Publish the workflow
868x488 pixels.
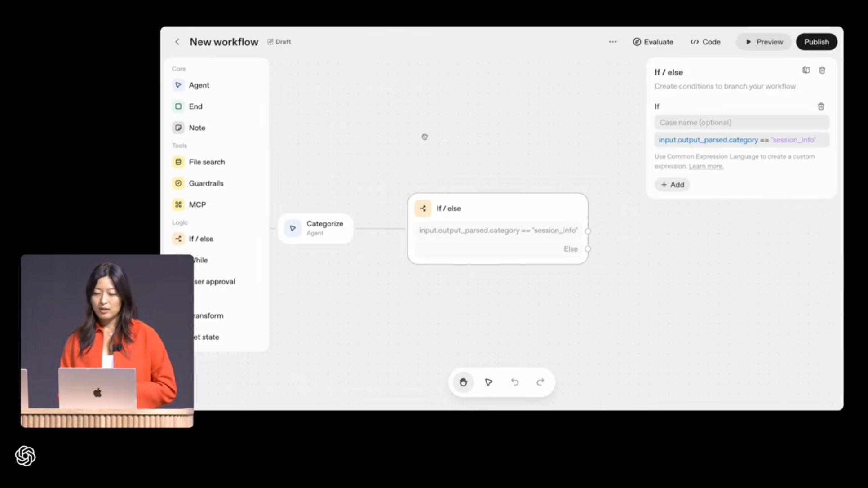pyautogui.click(x=816, y=42)
